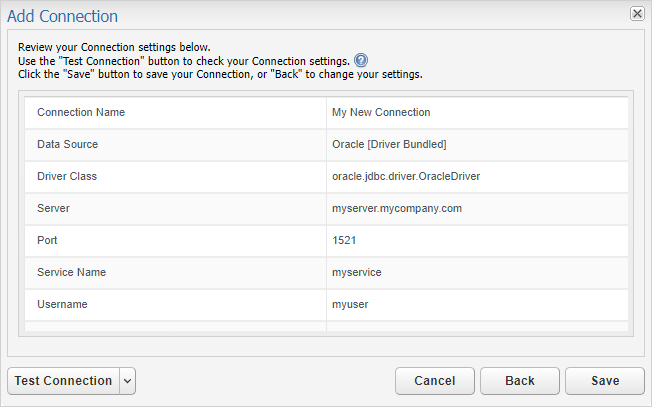Select the Connection Name label cell

point(175,113)
